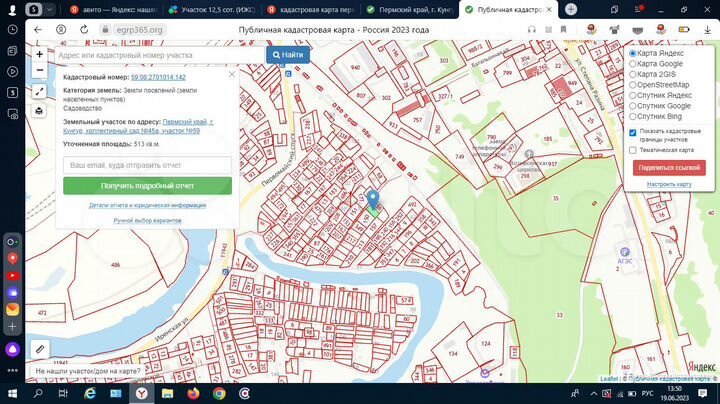The image size is (720, 404).
Task: Bookmark this page with bookmark icon
Action: click(x=563, y=30)
